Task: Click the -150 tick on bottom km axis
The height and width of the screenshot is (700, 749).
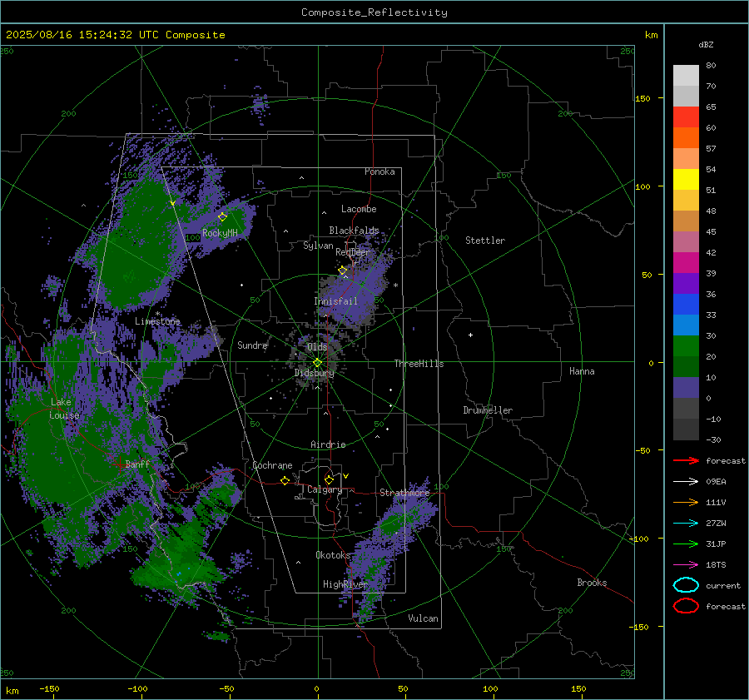Action: click(x=49, y=689)
